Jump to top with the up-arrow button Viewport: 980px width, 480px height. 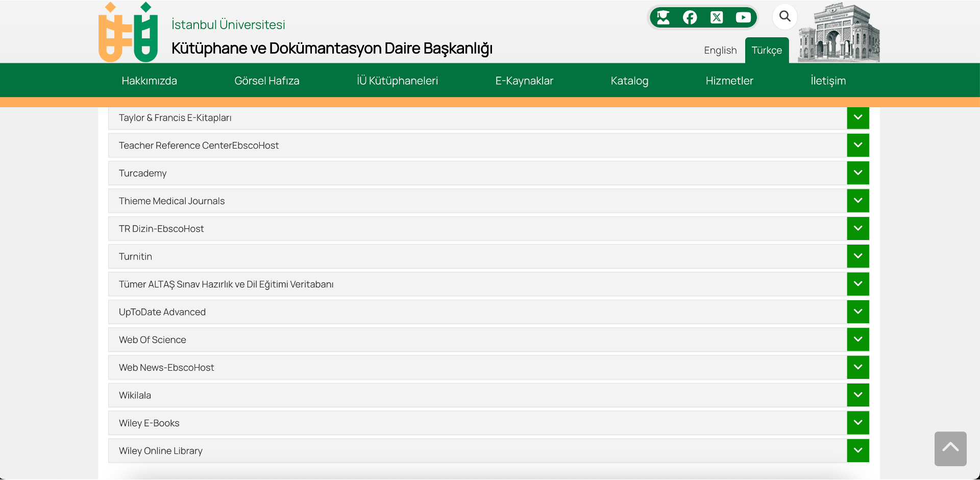click(x=950, y=448)
